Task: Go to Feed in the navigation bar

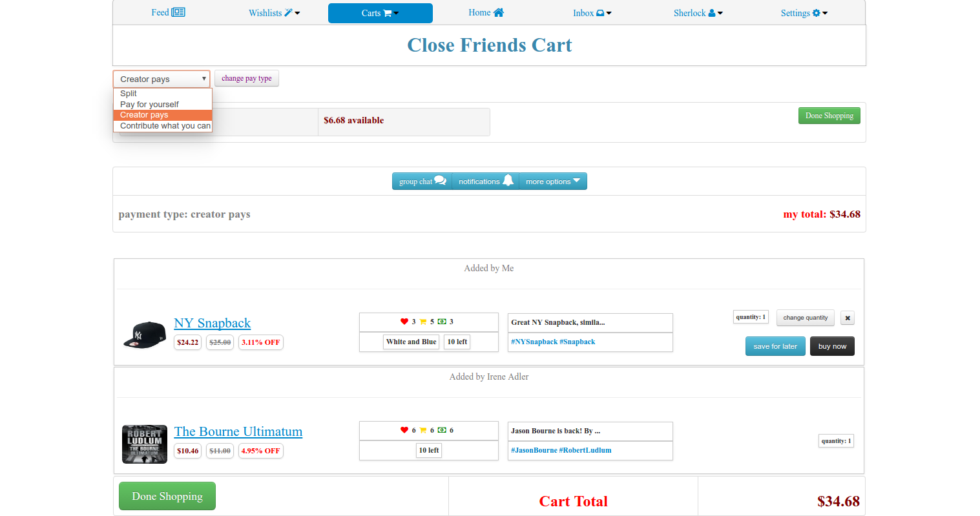Action: (x=168, y=13)
